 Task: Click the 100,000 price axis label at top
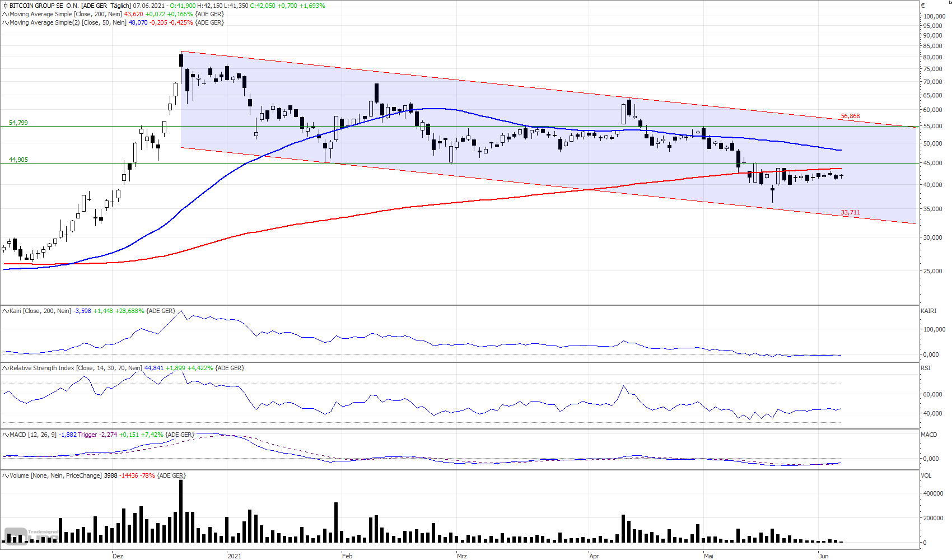935,16
